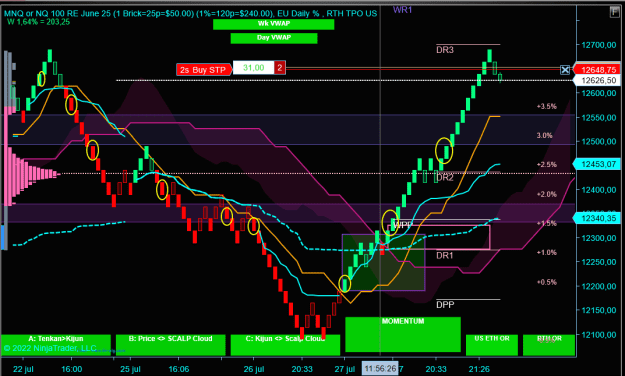This screenshot has width=625, height=376.
Task: Click the 31,00 order value field
Action: pos(254,68)
